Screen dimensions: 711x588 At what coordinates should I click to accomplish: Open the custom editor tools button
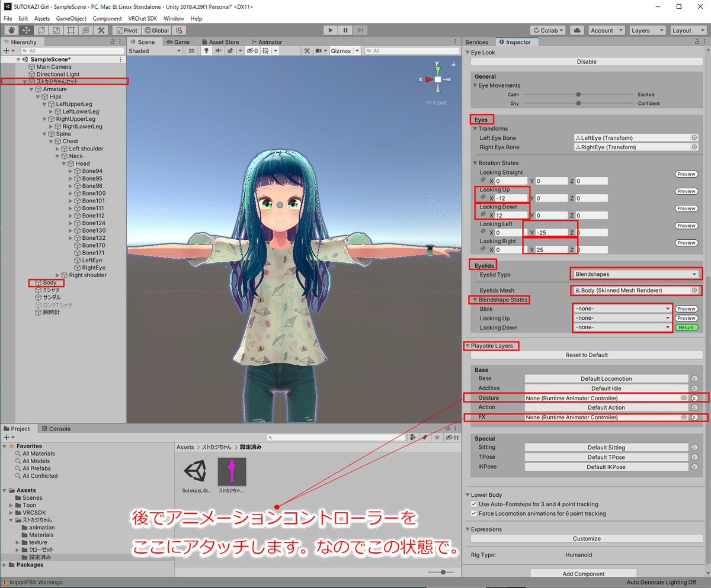click(101, 30)
